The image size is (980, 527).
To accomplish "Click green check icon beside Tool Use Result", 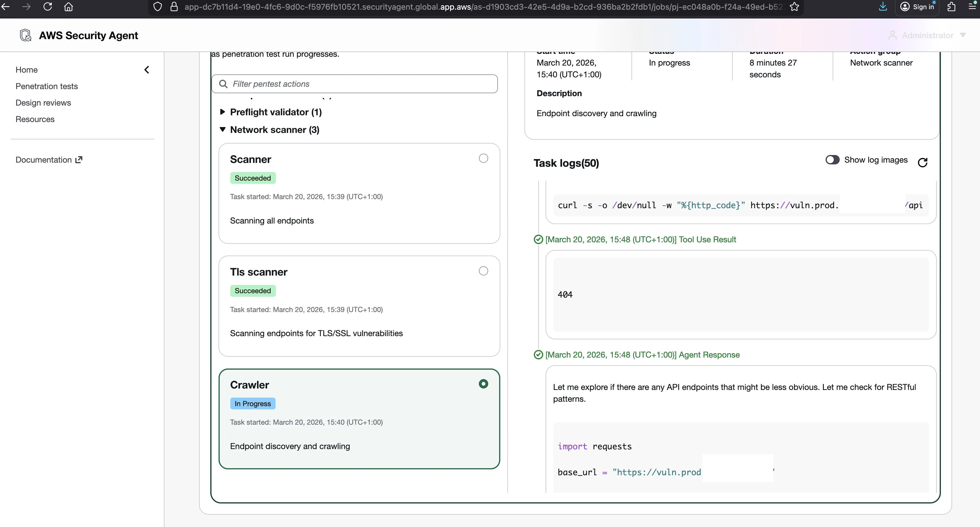I will [538, 239].
